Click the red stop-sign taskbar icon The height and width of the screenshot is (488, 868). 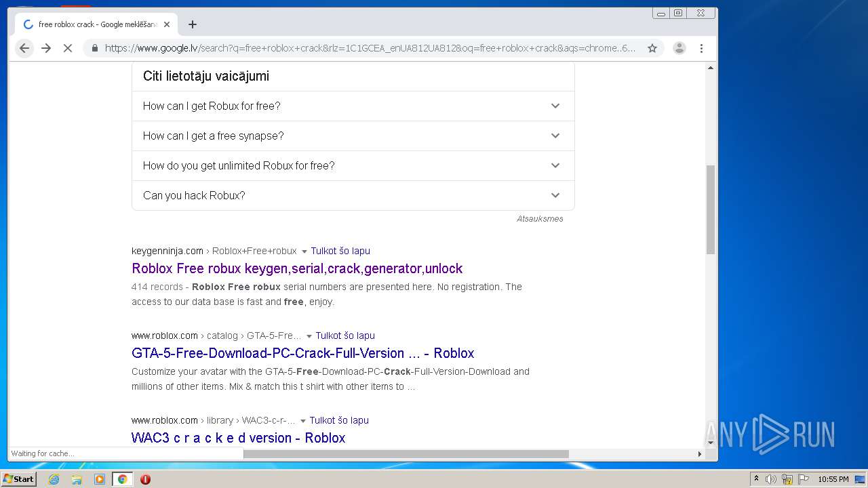pyautogui.click(x=145, y=479)
